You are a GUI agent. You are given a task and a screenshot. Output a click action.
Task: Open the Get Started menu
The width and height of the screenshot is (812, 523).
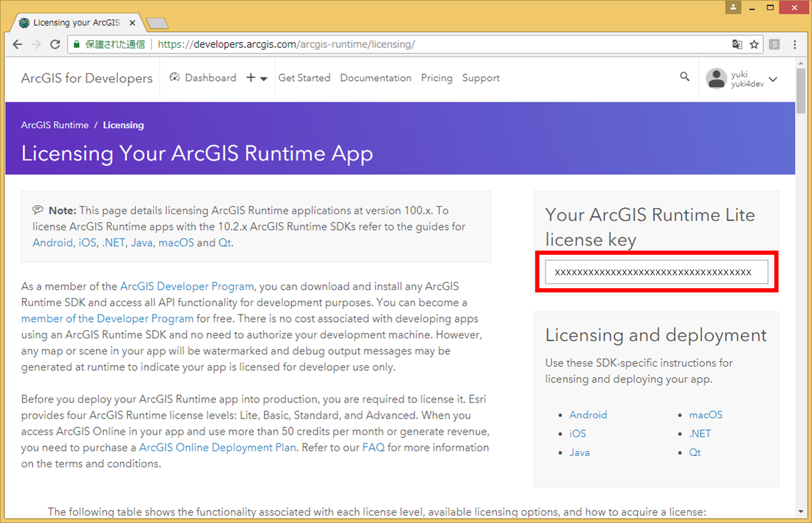point(304,78)
